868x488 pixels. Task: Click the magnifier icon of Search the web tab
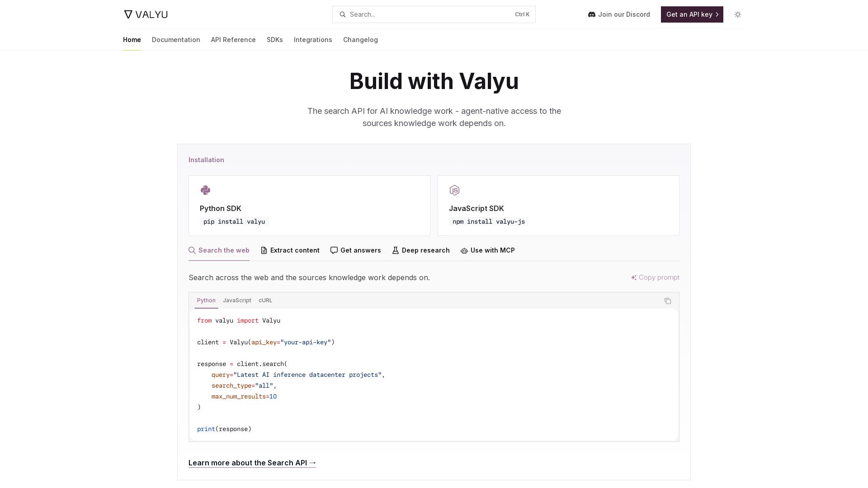192,250
